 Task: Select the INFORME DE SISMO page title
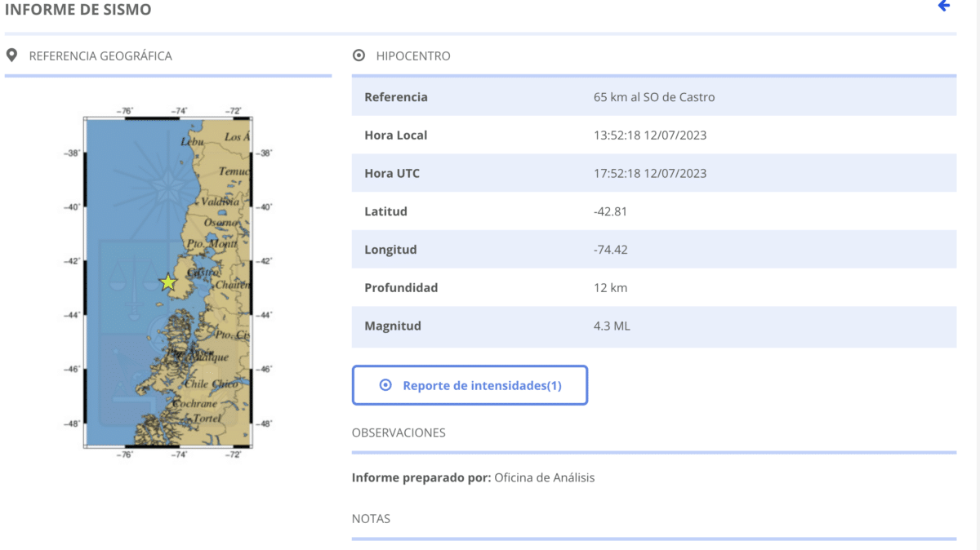(78, 10)
